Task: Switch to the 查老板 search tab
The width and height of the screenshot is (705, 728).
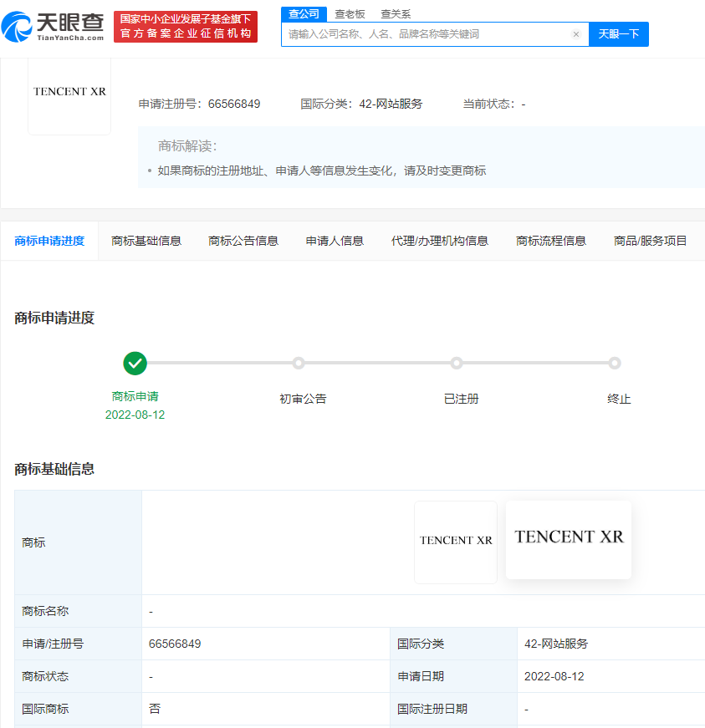Action: 345,13
